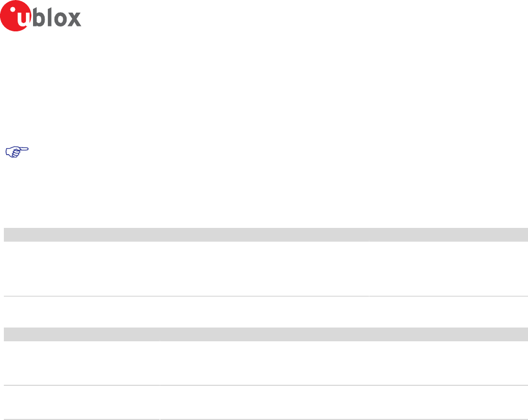Viewport: 528px width, 420px height.
Task: Click the gray letter o in the logo
Action: [61, 19]
